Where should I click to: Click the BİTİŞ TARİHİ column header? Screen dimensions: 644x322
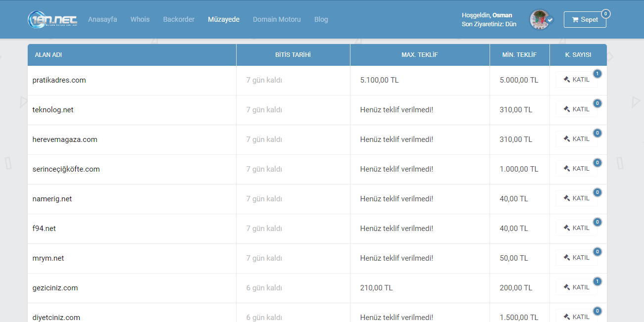293,55
